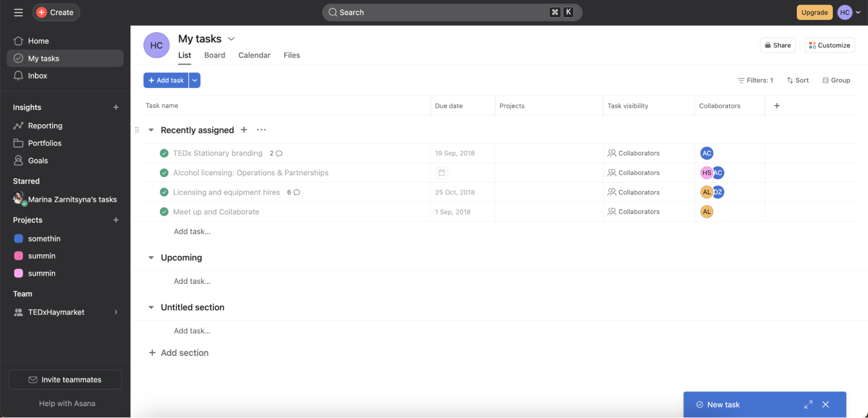Collapse Recently assigned section

click(x=151, y=130)
